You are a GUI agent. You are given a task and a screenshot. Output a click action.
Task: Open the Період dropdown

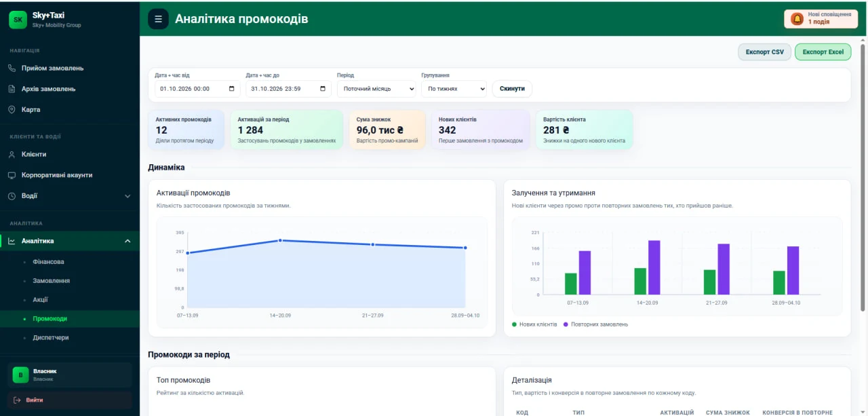point(376,89)
